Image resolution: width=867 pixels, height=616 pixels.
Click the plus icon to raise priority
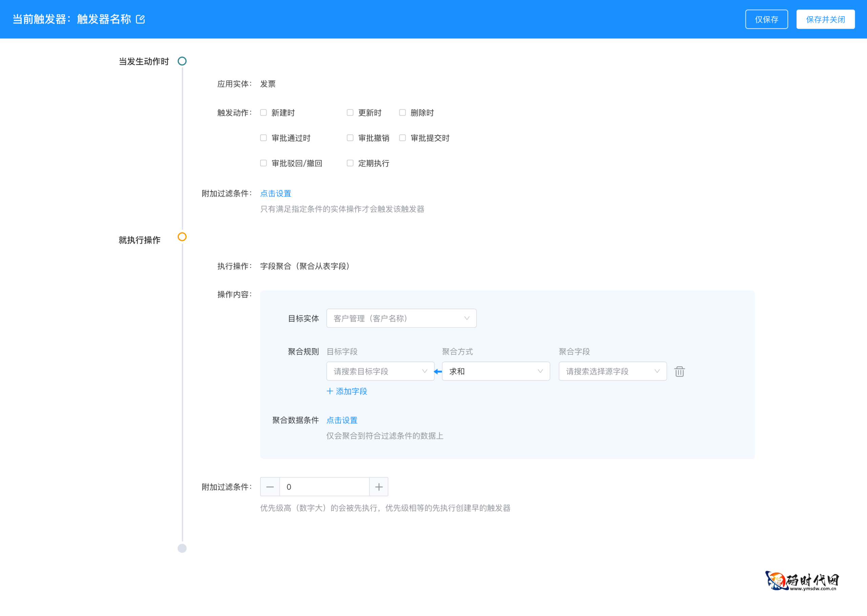379,486
